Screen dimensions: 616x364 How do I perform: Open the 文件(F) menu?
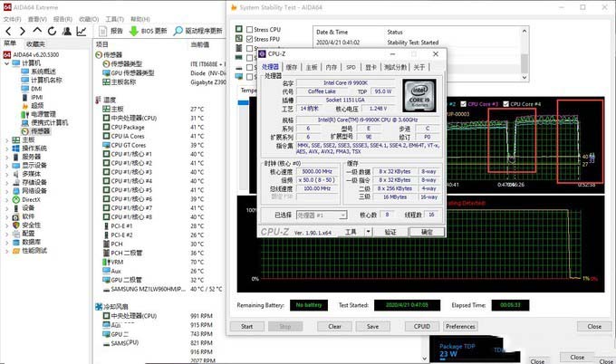pyautogui.click(x=12, y=19)
